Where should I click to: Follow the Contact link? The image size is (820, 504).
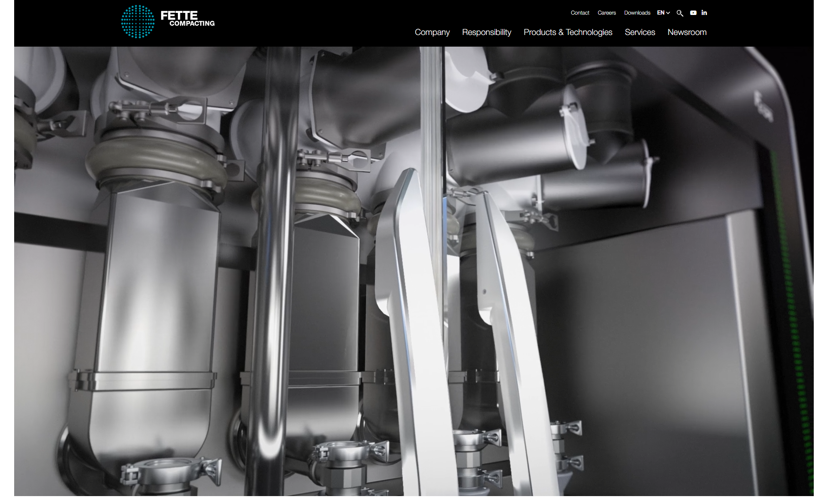(580, 13)
